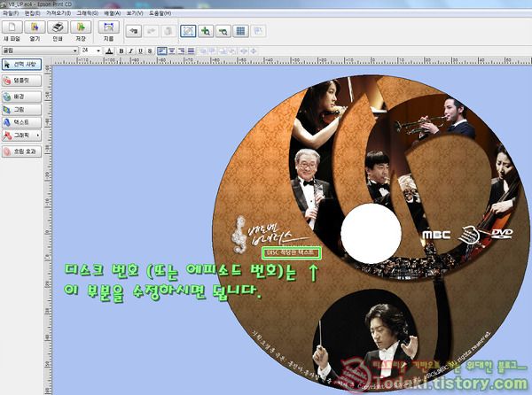Click the greyed icon right of grid
The width and height of the screenshot is (532, 395).
point(258,31)
